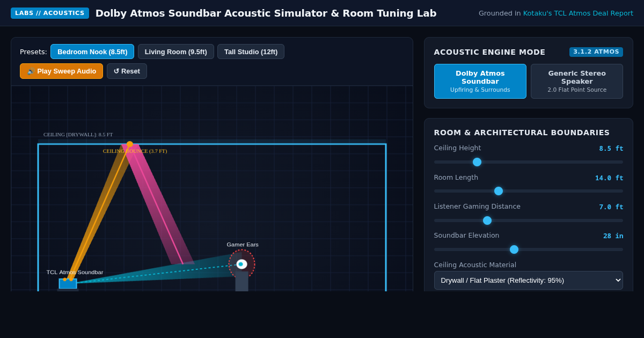Click the '28 in' soundbar elevation value
This screenshot has width=644, height=338.
[x=613, y=236]
